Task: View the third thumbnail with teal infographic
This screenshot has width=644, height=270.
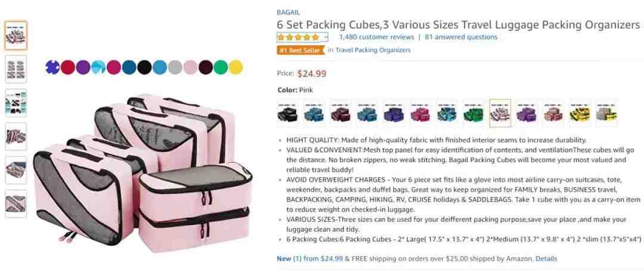Action: click(16, 103)
